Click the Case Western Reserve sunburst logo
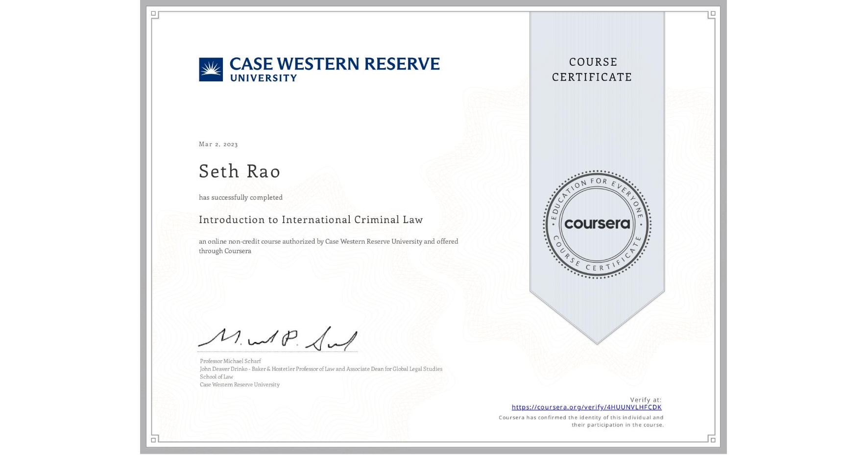This screenshot has height=455, width=868. tap(211, 70)
